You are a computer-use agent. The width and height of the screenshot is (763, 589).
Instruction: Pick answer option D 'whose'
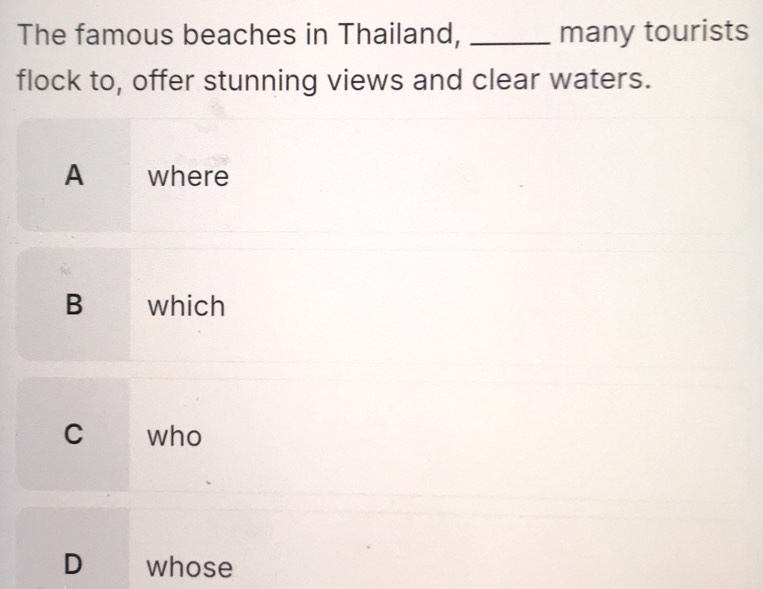click(x=390, y=566)
